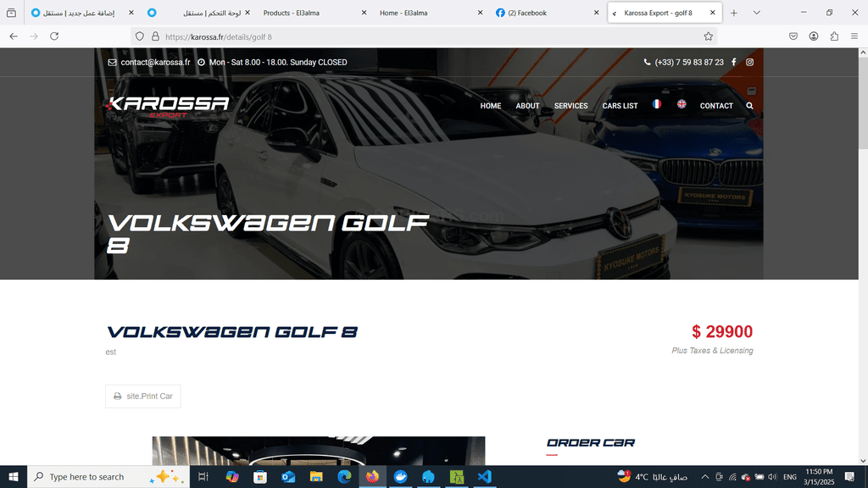The image size is (868, 488).
Task: Open the volume speaker tray icon
Action: [x=772, y=476]
